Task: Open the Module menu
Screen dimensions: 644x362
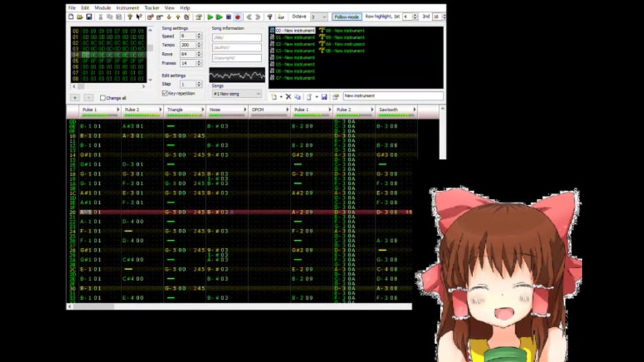Action: coord(103,8)
